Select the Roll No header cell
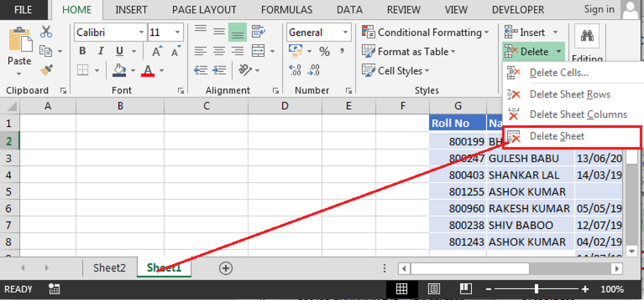This screenshot has width=644, height=300. (x=458, y=123)
